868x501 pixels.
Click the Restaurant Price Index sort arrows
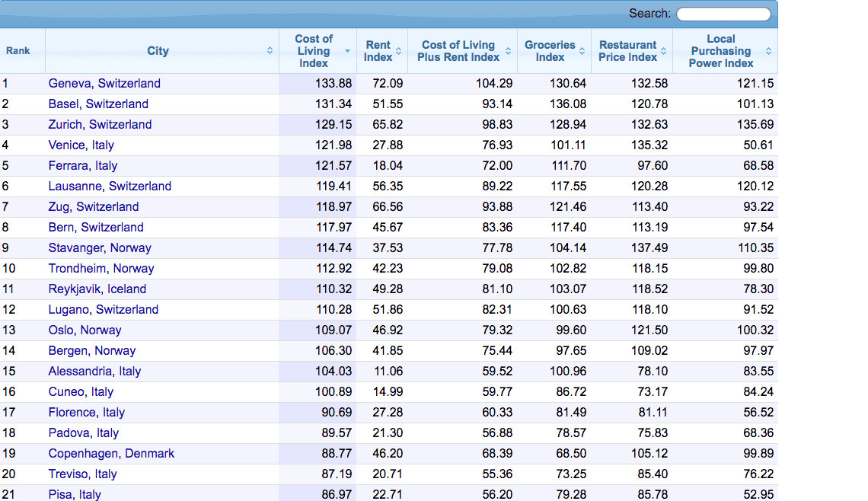click(x=664, y=51)
